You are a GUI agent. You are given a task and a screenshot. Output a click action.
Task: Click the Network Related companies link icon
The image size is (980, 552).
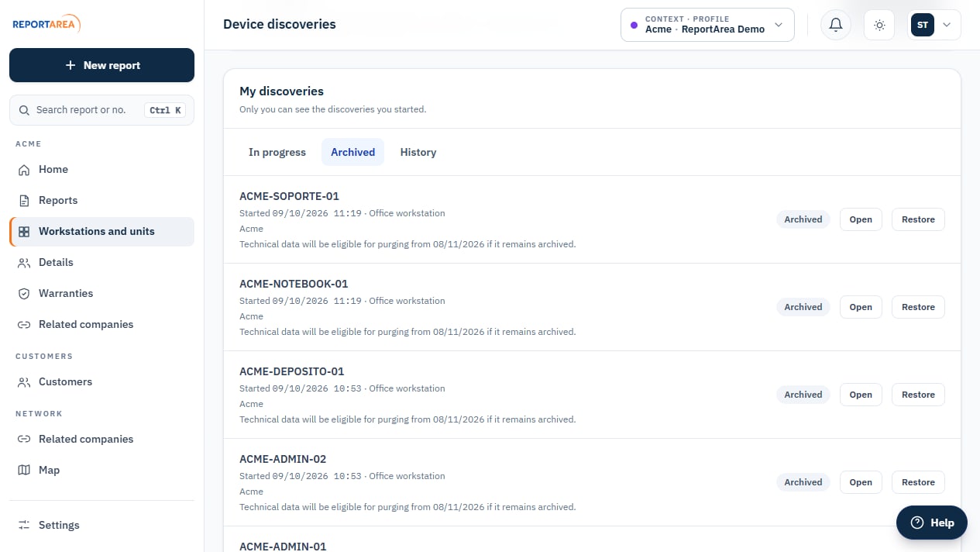24,440
